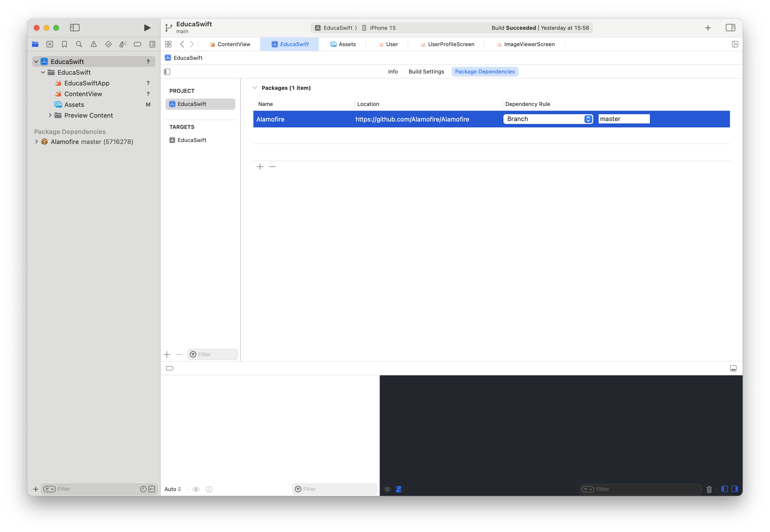Show only files with source control status

(152, 489)
